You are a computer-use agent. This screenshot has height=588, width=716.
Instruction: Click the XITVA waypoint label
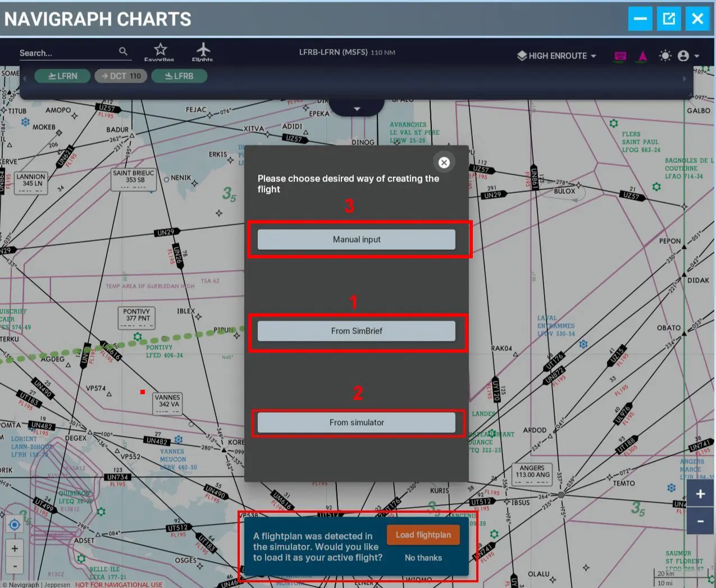click(x=254, y=129)
